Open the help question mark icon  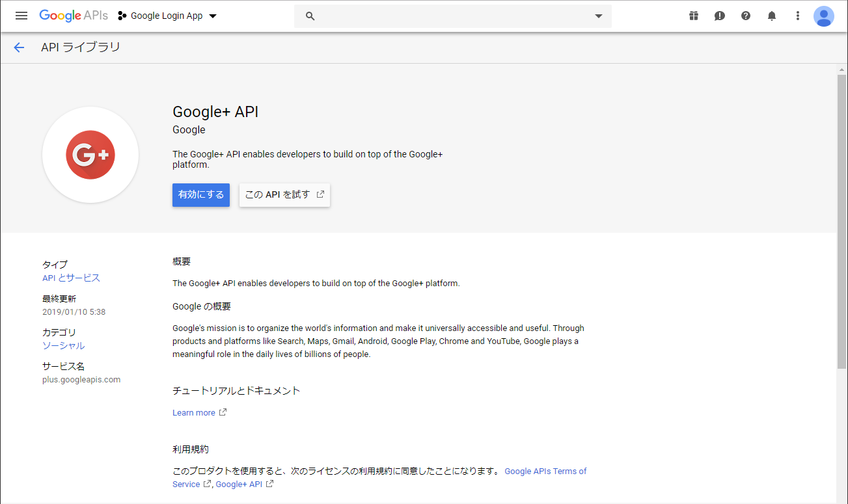click(x=746, y=16)
